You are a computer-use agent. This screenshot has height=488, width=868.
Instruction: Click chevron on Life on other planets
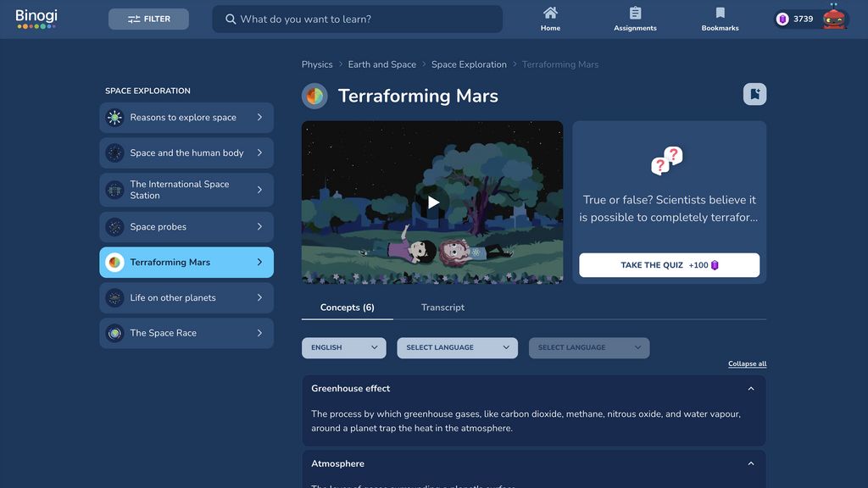click(259, 297)
